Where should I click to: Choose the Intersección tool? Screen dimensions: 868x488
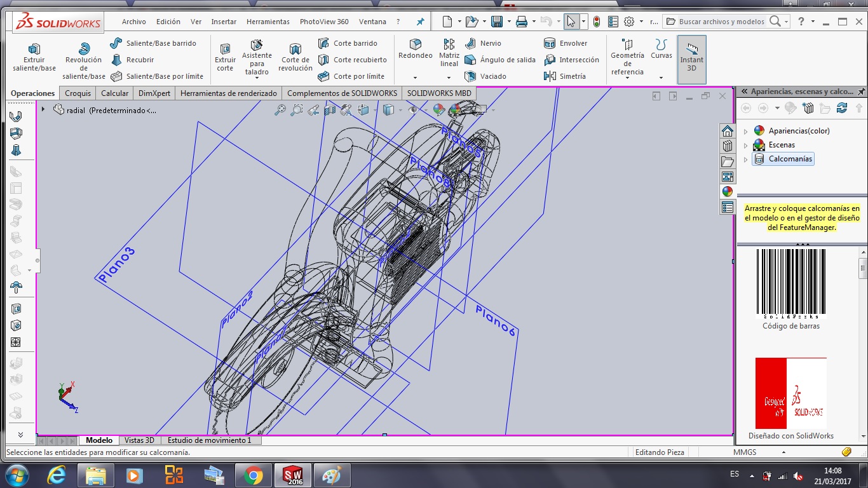tap(571, 60)
